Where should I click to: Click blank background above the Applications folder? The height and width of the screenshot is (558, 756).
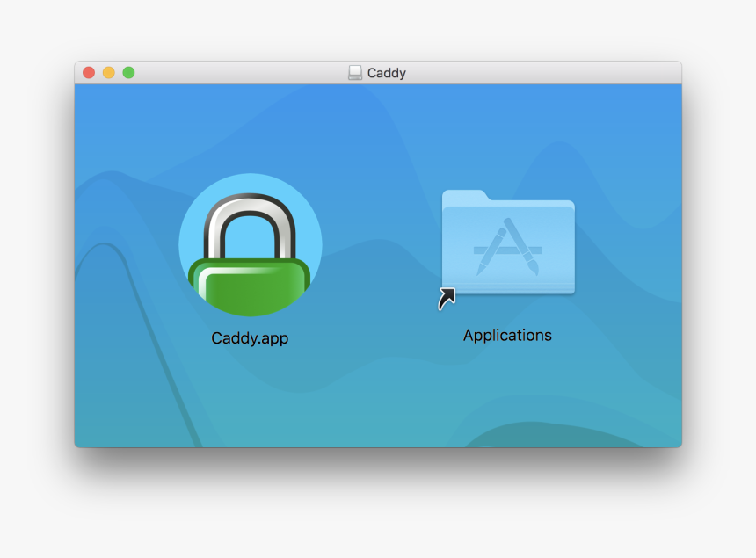pyautogui.click(x=508, y=132)
